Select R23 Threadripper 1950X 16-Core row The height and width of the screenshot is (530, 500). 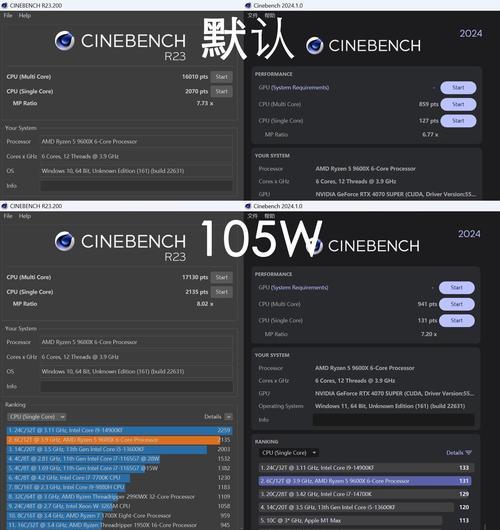coord(119,525)
